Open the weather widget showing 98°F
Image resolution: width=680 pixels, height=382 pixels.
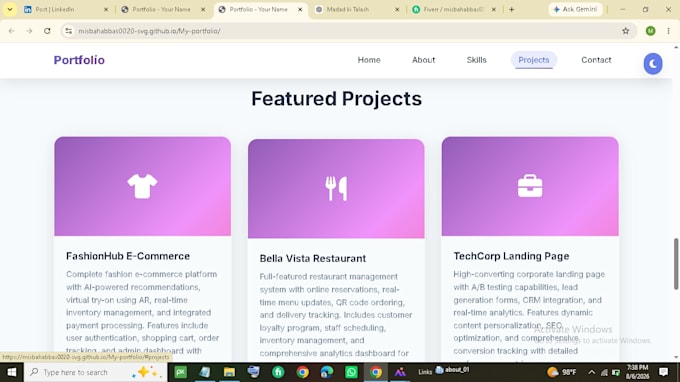tap(562, 372)
